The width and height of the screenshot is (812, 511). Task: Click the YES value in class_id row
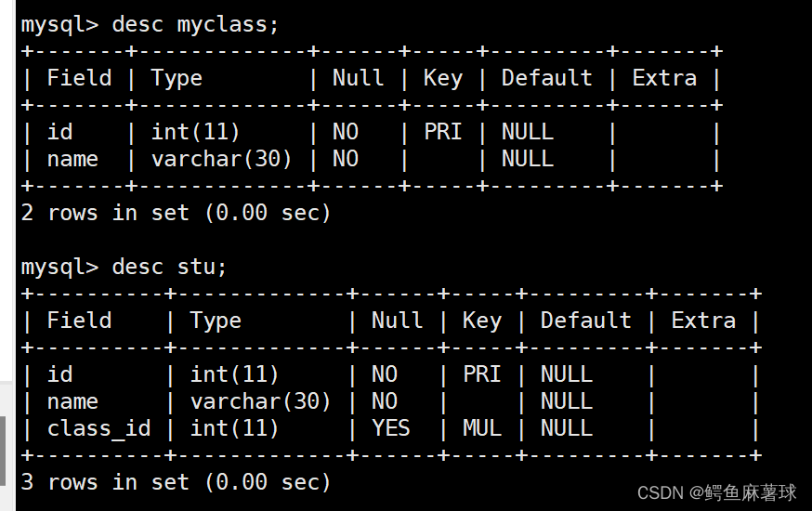pyautogui.click(x=390, y=428)
